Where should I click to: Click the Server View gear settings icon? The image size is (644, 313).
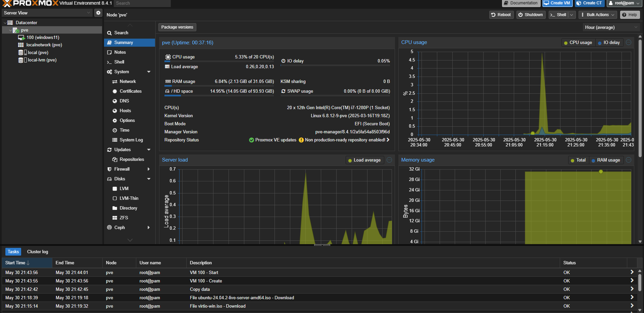coord(98,13)
